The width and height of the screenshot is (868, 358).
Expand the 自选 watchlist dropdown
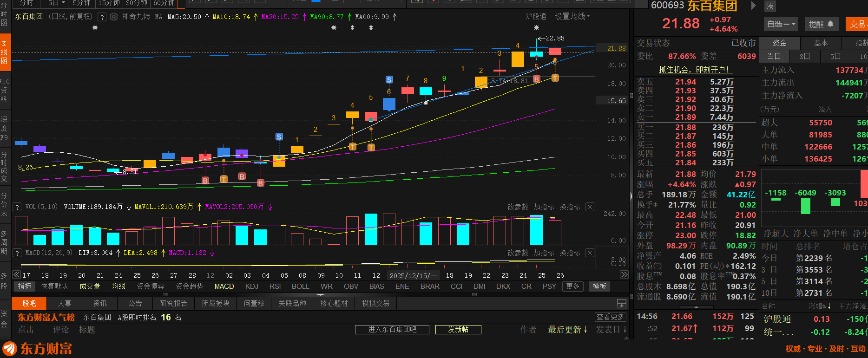781,24
